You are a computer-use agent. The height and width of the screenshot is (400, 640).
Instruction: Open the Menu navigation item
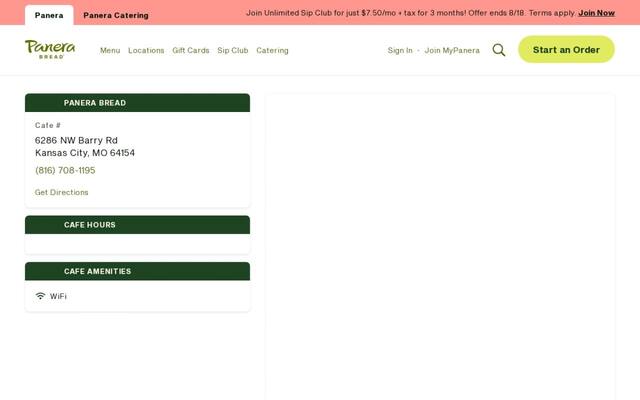pyautogui.click(x=110, y=50)
